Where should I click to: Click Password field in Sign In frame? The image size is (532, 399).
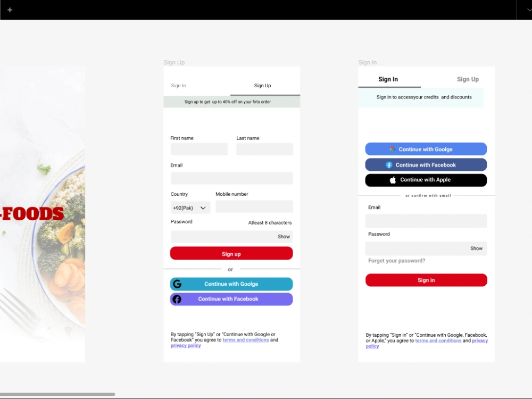[426, 248]
